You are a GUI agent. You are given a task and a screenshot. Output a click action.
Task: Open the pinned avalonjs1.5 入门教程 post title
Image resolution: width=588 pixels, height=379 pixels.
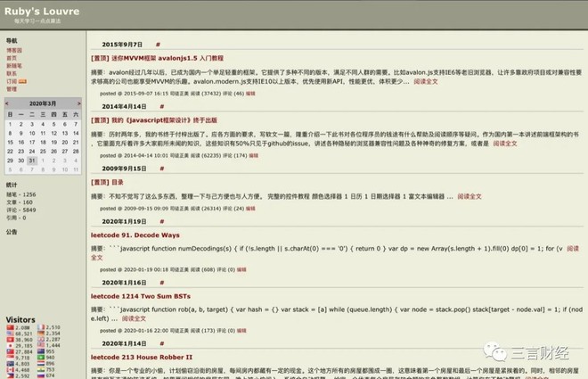[157, 58]
